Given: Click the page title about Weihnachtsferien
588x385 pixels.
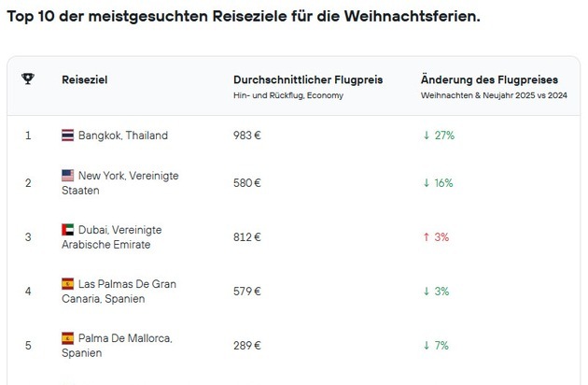Looking at the screenshot, I should click(x=243, y=17).
